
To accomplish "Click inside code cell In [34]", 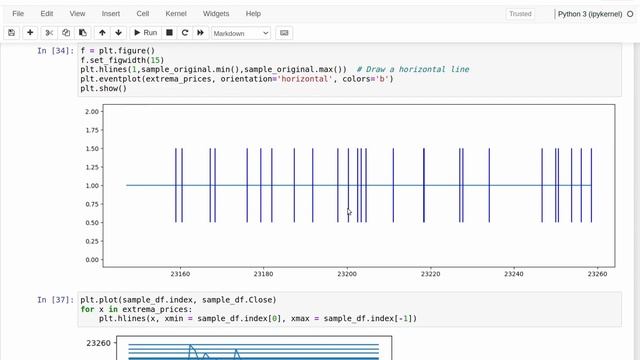I will click(349, 69).
